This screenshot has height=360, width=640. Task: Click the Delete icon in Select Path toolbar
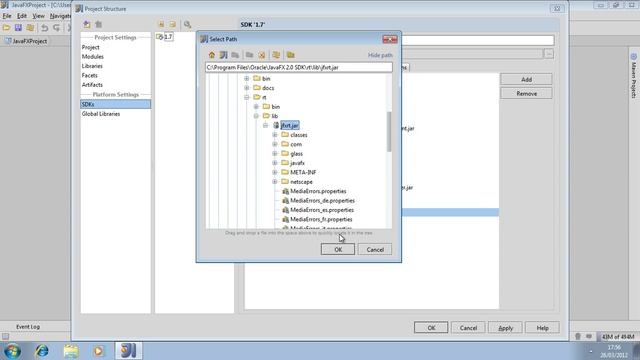click(x=262, y=55)
